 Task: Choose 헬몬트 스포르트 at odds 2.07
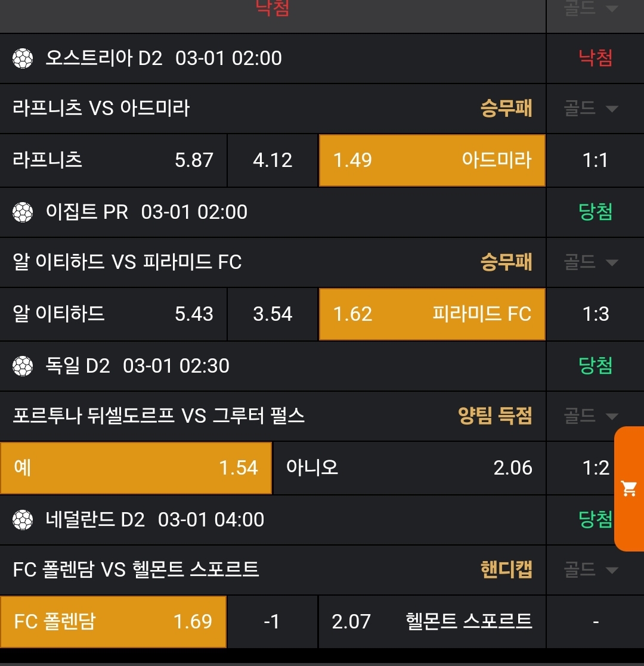(432, 622)
